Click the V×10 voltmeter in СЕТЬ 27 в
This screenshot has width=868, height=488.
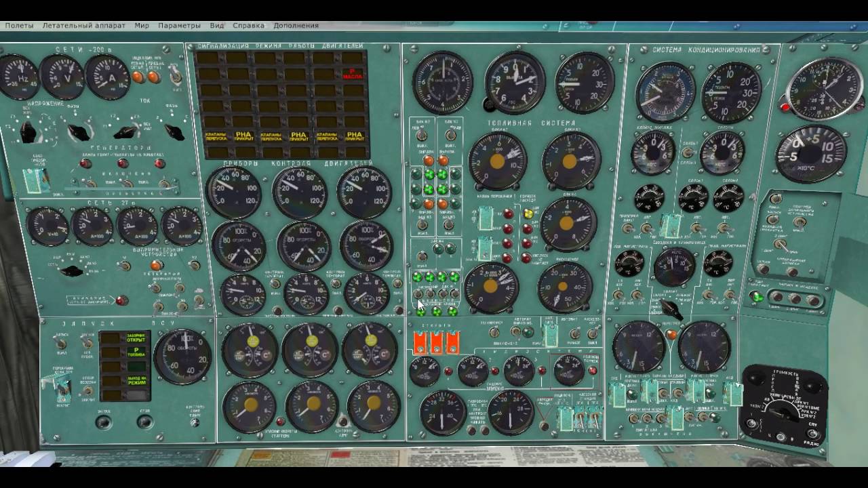pos(47,226)
